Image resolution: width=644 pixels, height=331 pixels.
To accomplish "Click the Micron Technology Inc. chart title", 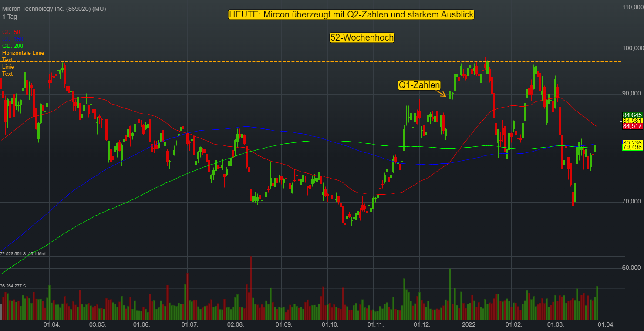I will pyautogui.click(x=54, y=9).
